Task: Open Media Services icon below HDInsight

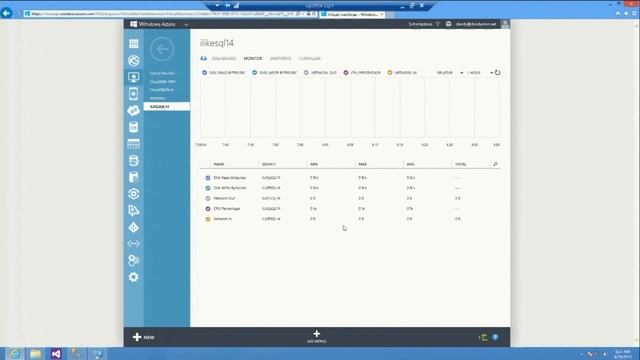Action: click(x=133, y=177)
